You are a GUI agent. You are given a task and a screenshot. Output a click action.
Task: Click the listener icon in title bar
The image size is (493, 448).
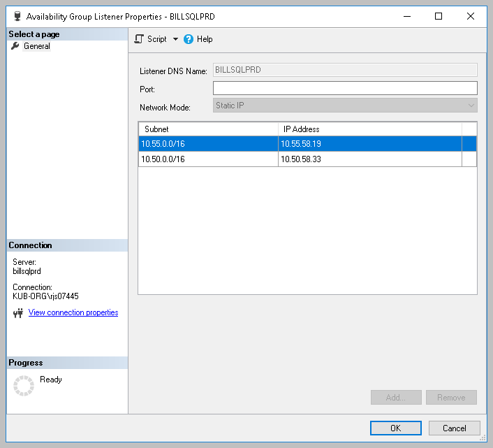[x=17, y=16]
